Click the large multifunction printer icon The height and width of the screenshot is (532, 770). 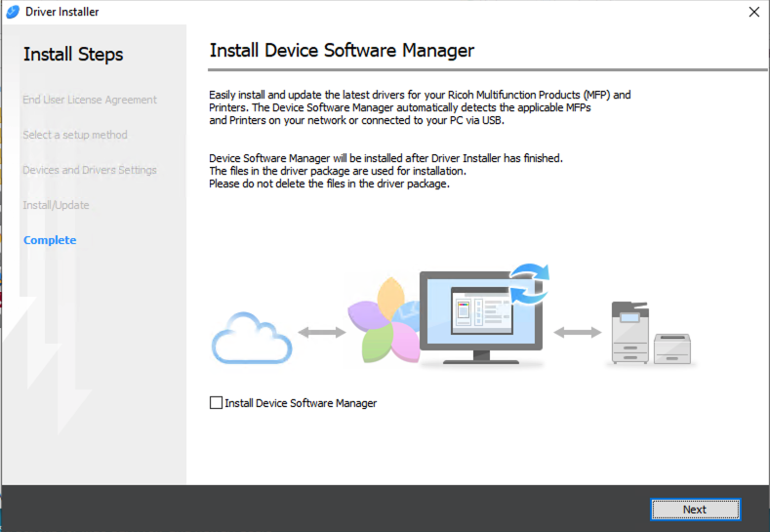click(630, 333)
